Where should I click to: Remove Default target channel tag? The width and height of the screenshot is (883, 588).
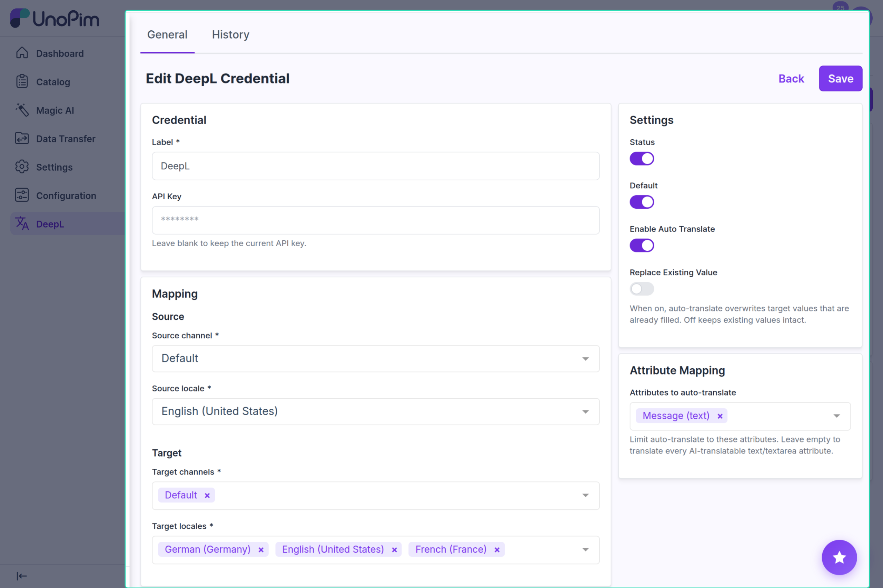click(207, 496)
